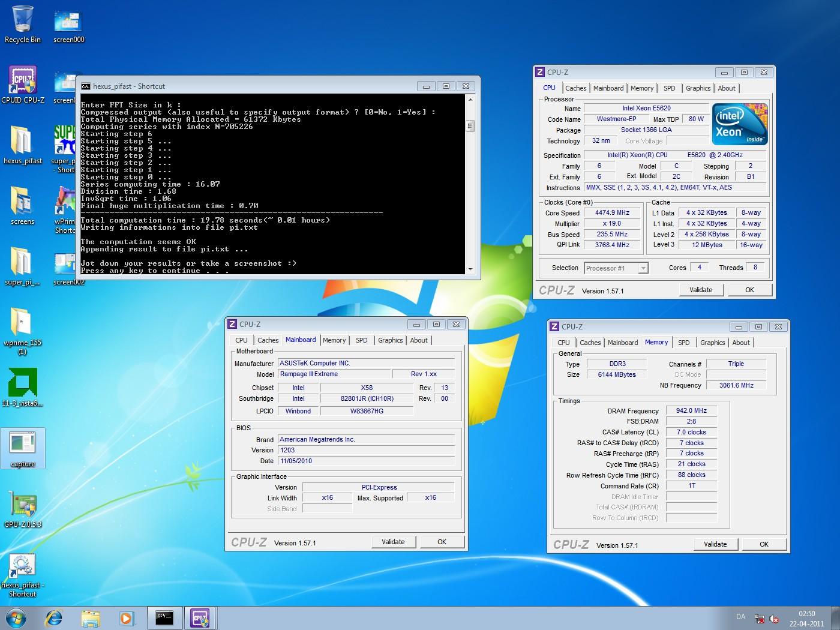Select the Level 3 cache 12 MBytes value
The width and height of the screenshot is (840, 630).
[707, 245]
